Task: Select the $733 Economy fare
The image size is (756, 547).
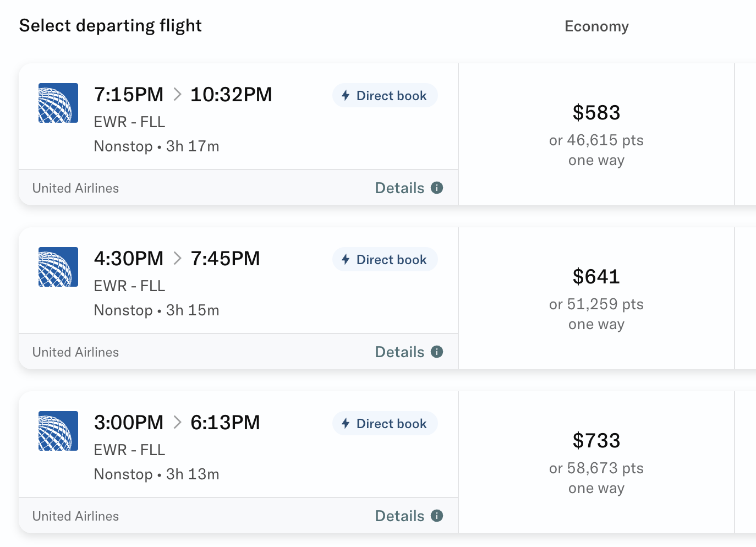Action: pyautogui.click(x=596, y=441)
